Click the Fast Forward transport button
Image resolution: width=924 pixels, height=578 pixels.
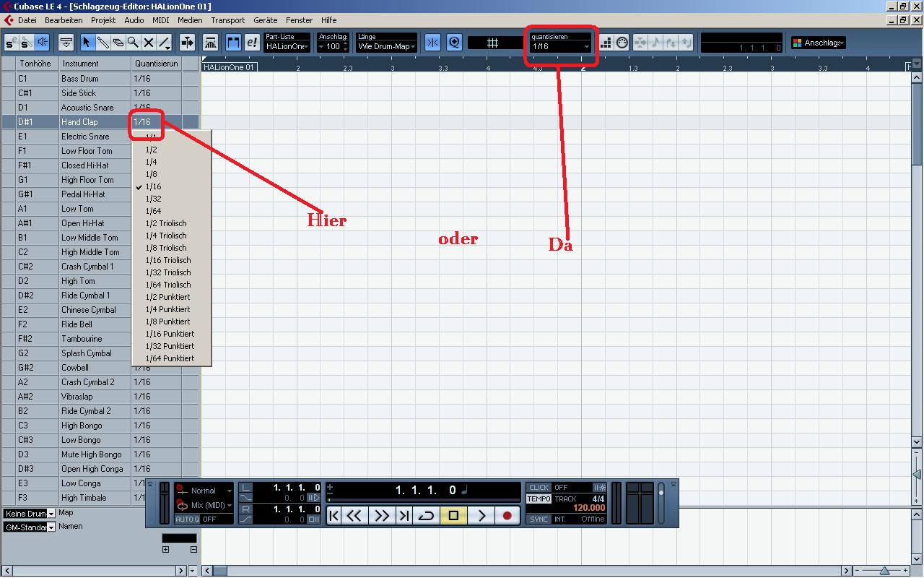pos(381,515)
